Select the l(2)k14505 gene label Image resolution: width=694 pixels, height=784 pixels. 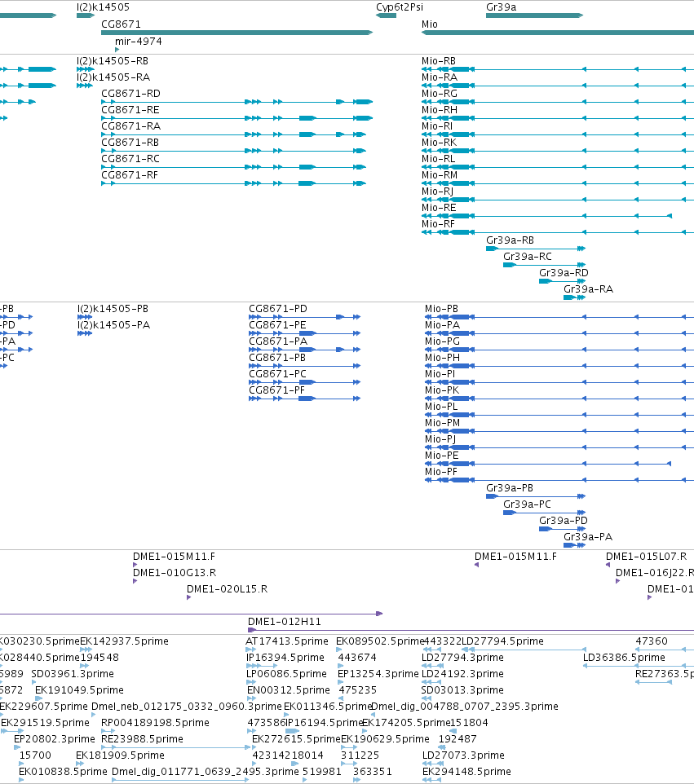tap(103, 7)
